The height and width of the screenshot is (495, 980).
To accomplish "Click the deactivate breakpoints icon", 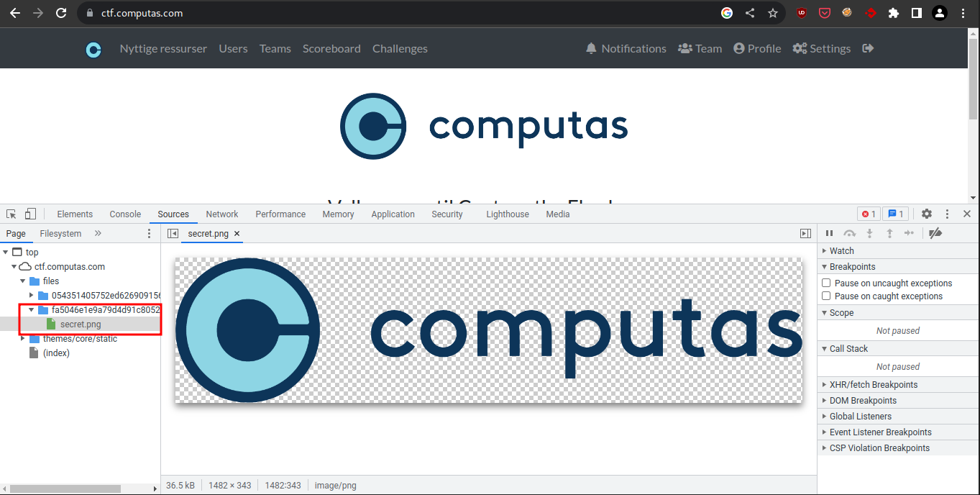I will coord(935,233).
